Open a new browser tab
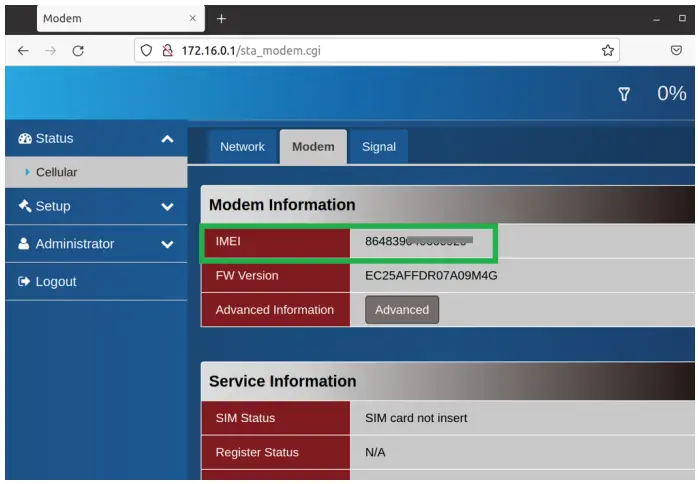 click(x=221, y=19)
